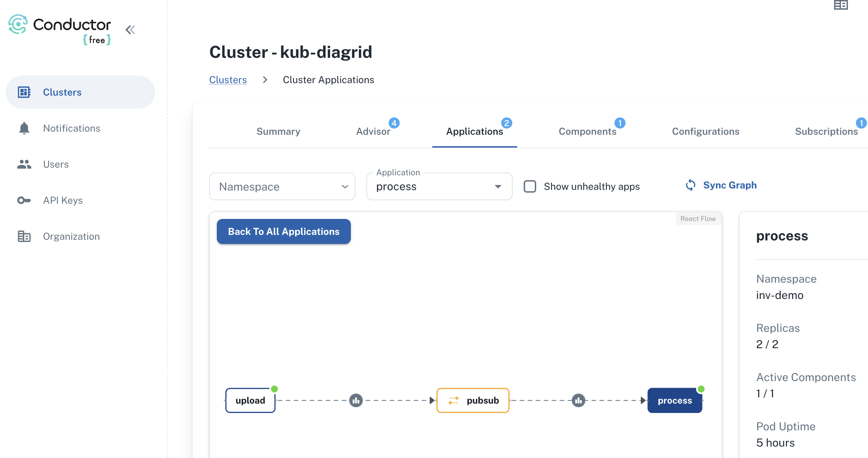Go to the Summary tab
868x458 pixels.
278,132
